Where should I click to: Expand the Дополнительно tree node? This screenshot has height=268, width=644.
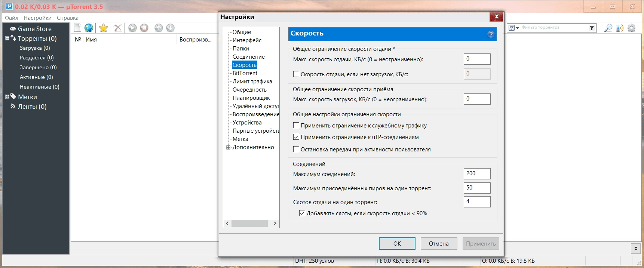click(228, 147)
